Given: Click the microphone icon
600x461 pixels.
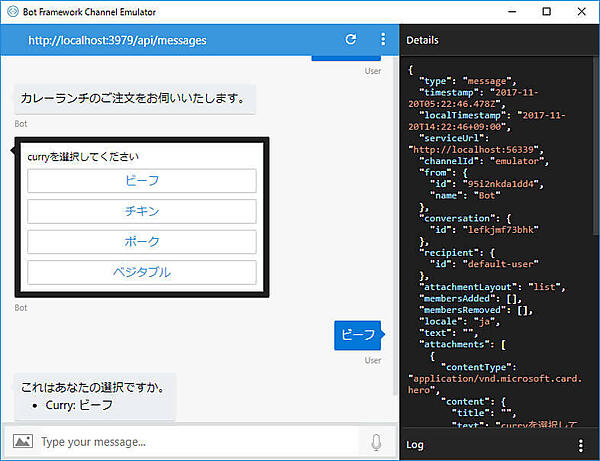Looking at the screenshot, I should [x=376, y=441].
